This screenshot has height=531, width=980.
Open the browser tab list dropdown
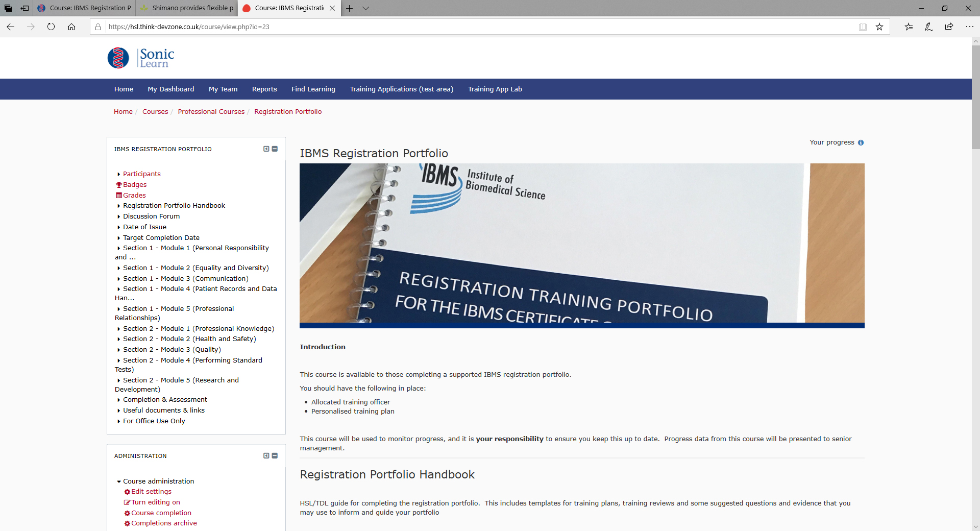pos(365,8)
